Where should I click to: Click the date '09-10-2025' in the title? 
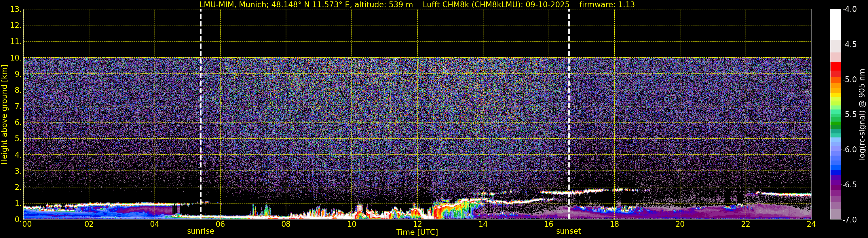[548, 5]
